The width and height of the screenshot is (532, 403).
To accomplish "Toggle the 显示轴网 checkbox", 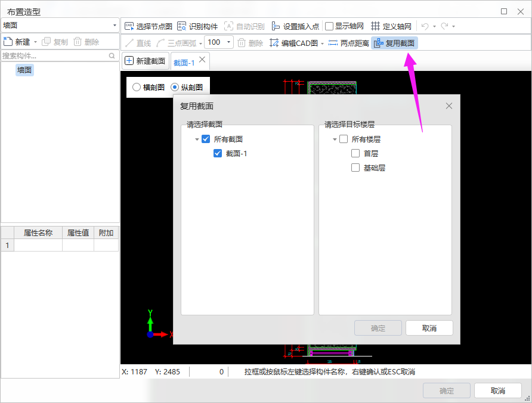I will (329, 26).
